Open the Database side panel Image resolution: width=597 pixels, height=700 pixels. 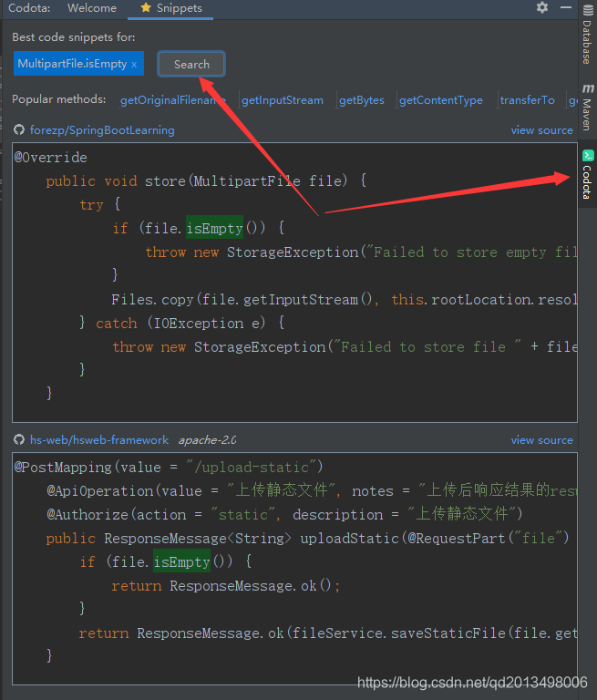tap(588, 35)
